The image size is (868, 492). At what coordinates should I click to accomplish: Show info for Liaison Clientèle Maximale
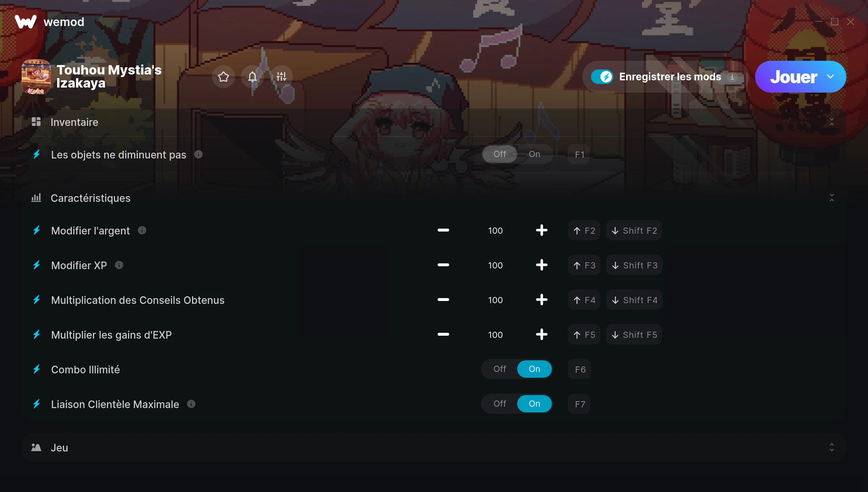point(191,404)
